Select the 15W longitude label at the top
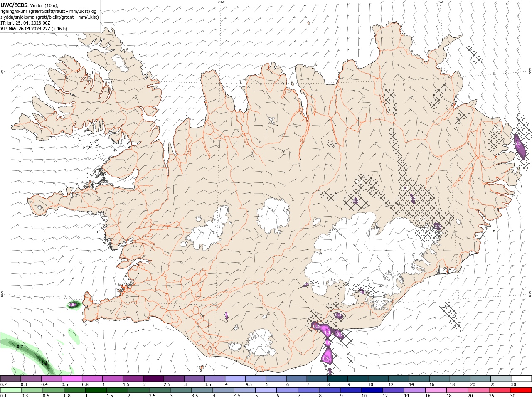This screenshot has height=399, width=532. click(440, 2)
